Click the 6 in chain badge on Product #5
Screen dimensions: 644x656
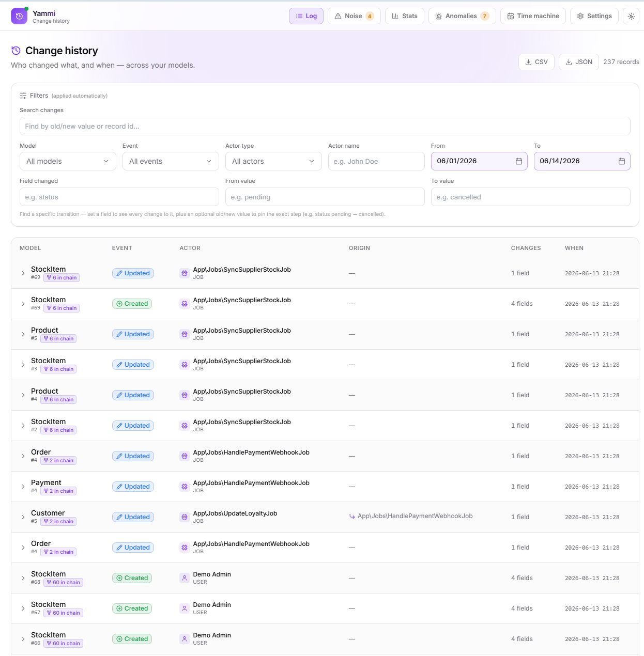[58, 339]
